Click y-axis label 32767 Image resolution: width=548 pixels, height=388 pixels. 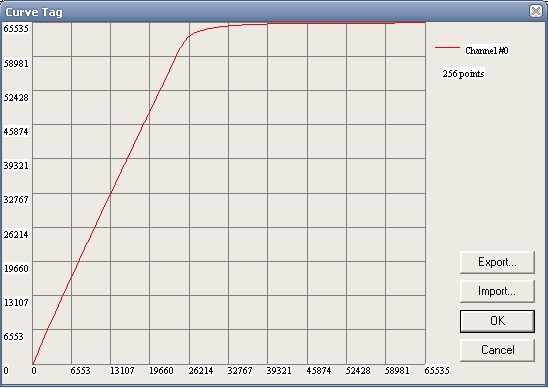point(16,200)
